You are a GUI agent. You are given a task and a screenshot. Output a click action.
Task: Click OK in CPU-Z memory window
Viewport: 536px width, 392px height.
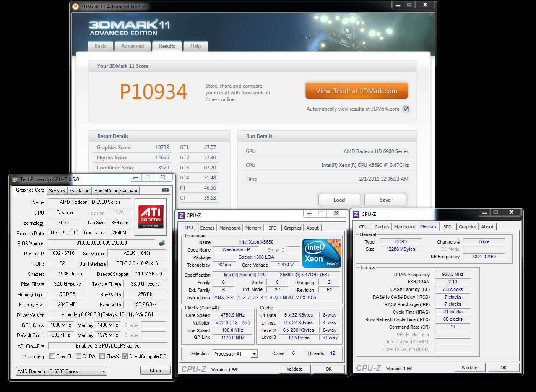click(503, 368)
